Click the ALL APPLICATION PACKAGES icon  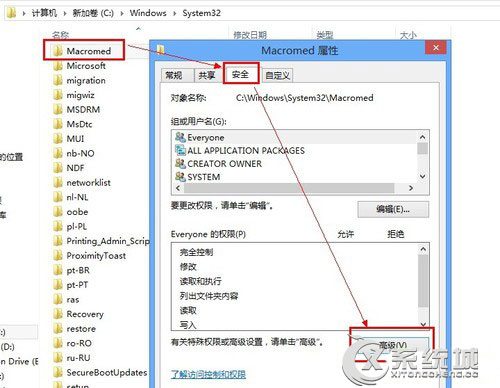[x=180, y=150]
